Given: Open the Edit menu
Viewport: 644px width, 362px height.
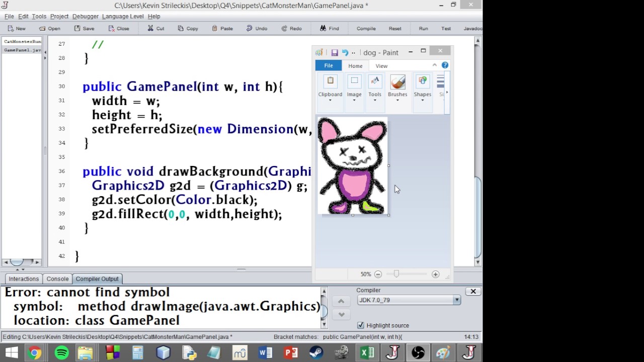Looking at the screenshot, I should tap(23, 17).
